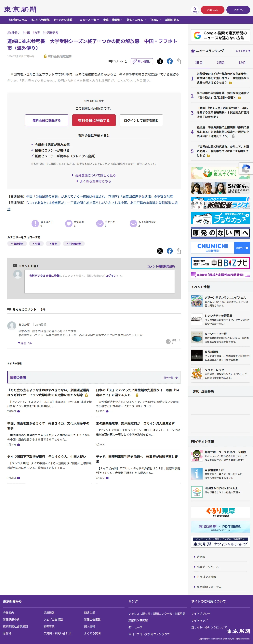Follow the 中国 category
Viewport: 253px width, 644px height.
36,243
